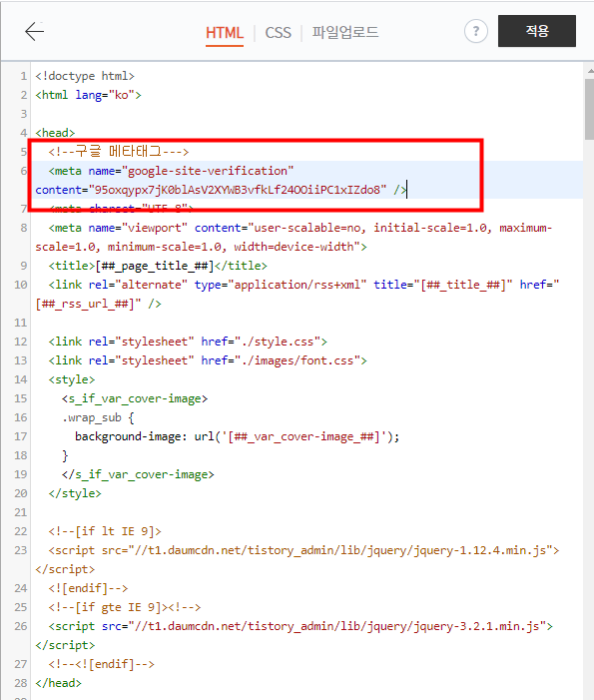Go back with the left arrow icon
Viewport: 594px width, 700px height.
pyautogui.click(x=34, y=31)
